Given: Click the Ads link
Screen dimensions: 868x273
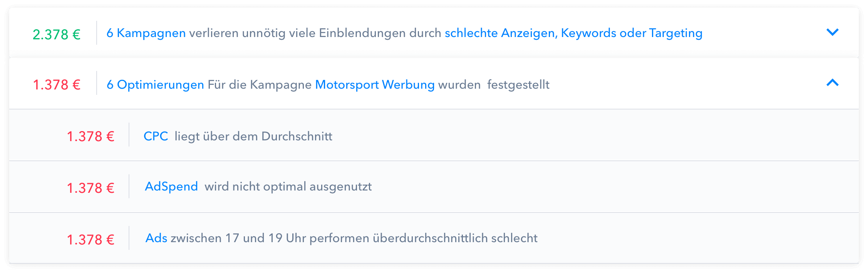Looking at the screenshot, I should 156,238.
